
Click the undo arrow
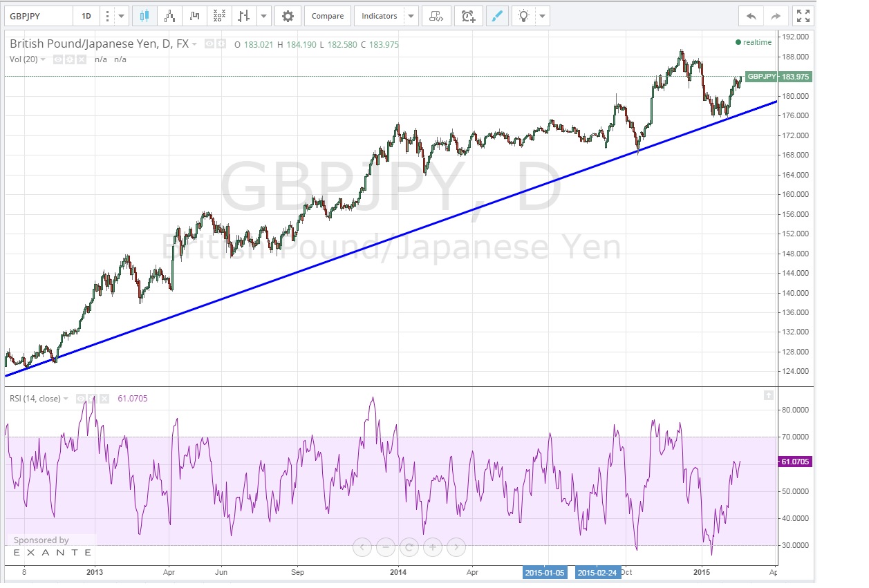tap(751, 16)
